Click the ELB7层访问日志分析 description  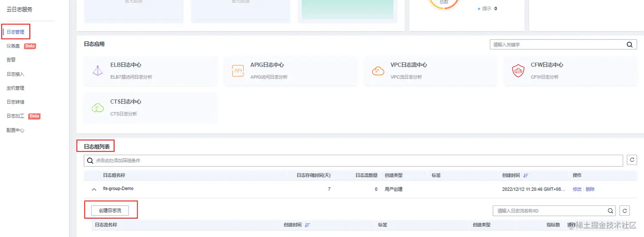point(131,77)
